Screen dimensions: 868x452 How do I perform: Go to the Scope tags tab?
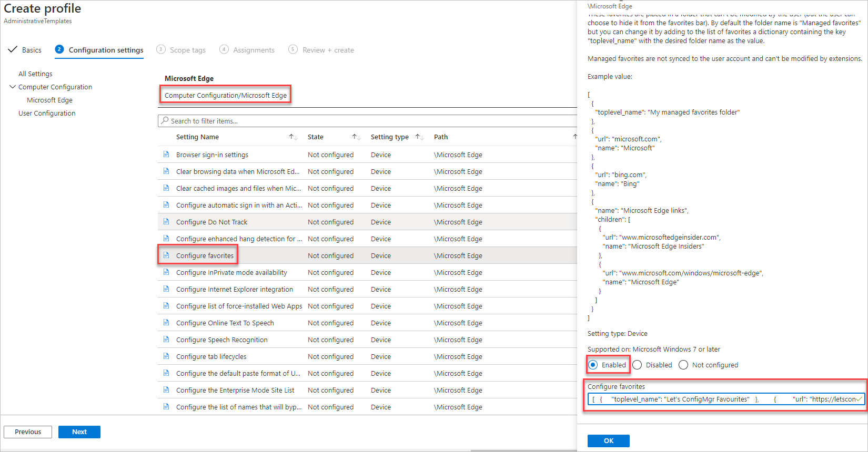click(x=188, y=50)
